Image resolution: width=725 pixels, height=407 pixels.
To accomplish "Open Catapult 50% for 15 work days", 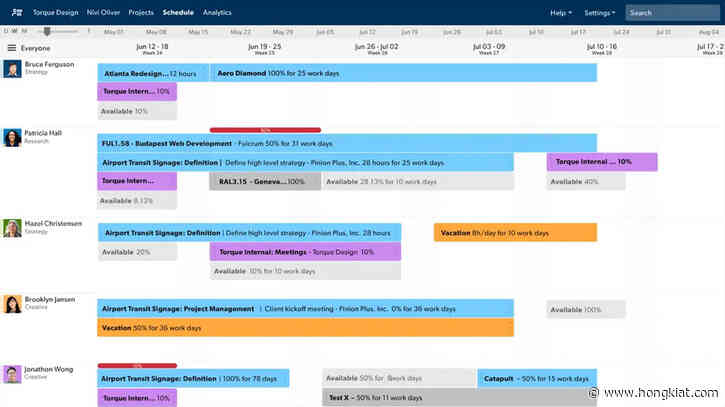I will click(x=537, y=378).
